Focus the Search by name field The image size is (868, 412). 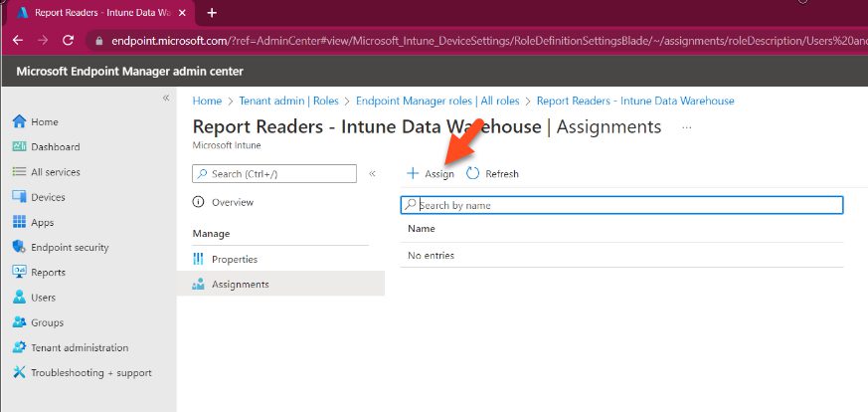tap(621, 205)
